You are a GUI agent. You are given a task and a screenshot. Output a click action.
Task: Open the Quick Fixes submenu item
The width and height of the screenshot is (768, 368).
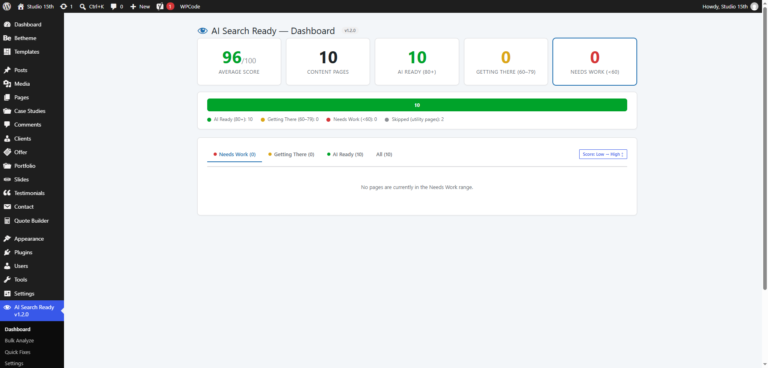coord(17,352)
